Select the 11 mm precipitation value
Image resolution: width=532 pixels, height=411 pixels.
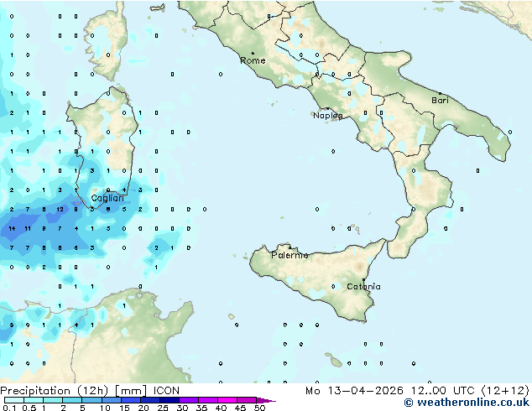(x=28, y=228)
